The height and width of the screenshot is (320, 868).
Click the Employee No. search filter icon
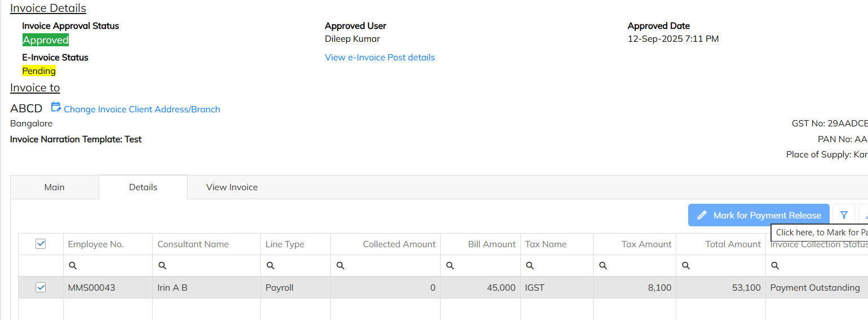tap(73, 266)
